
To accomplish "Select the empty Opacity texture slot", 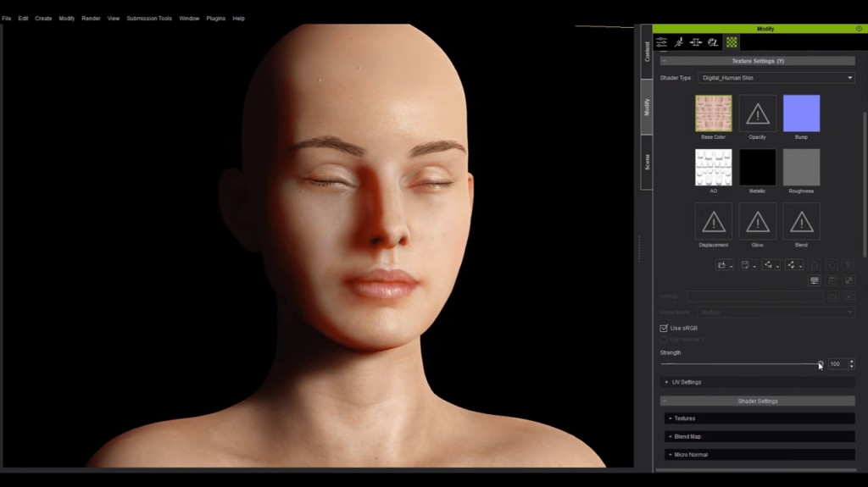I will [x=757, y=113].
